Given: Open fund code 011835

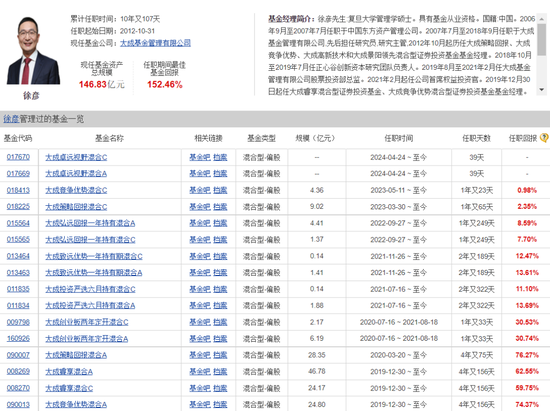Looking at the screenshot, I should pos(18,289).
